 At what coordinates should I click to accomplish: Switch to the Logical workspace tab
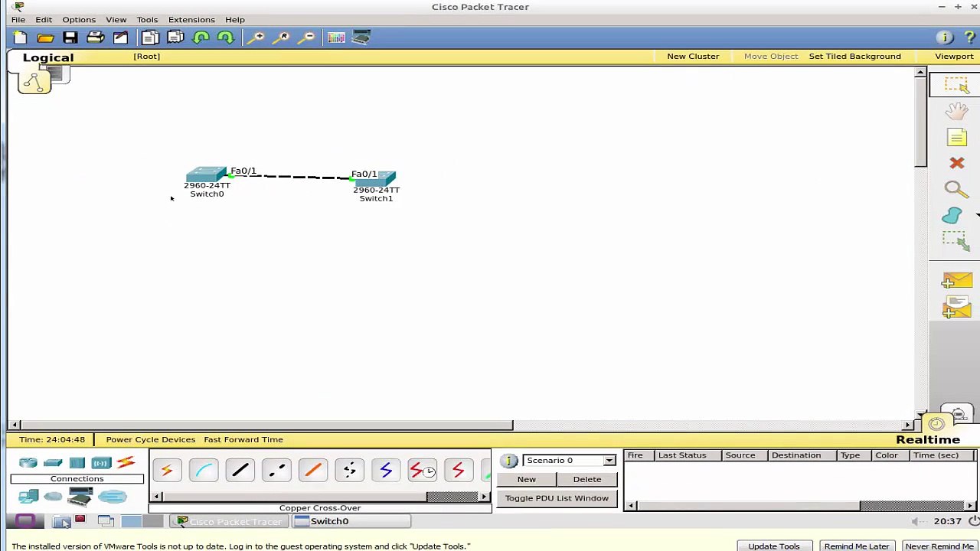(48, 57)
